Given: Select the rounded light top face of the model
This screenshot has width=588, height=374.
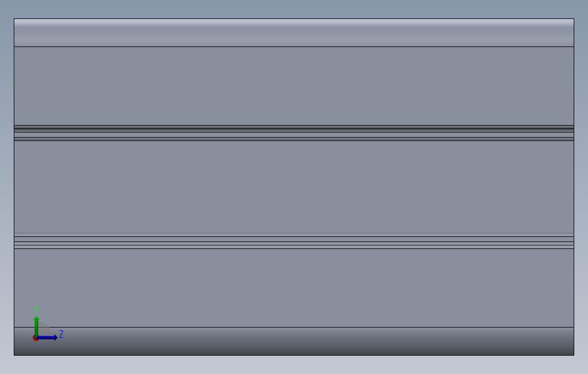Looking at the screenshot, I should pos(294,33).
